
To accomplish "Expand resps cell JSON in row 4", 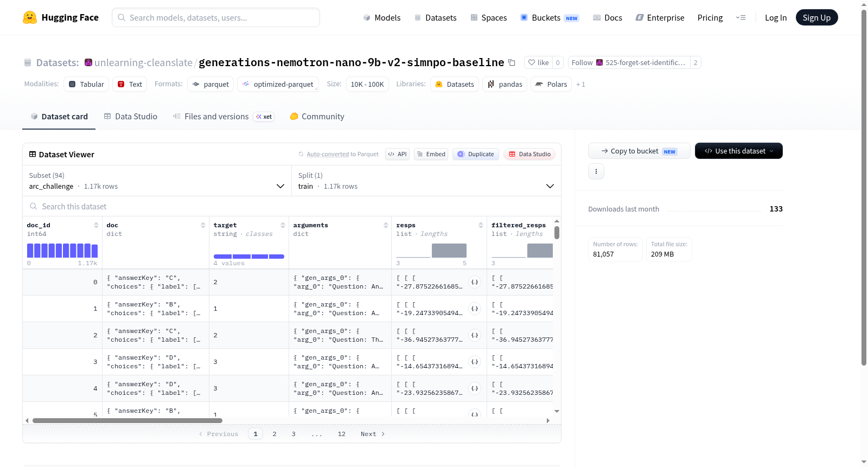I will 475,388.
